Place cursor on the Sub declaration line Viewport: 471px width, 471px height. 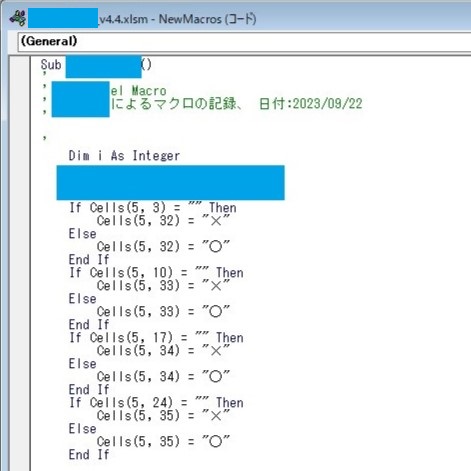pos(96,65)
